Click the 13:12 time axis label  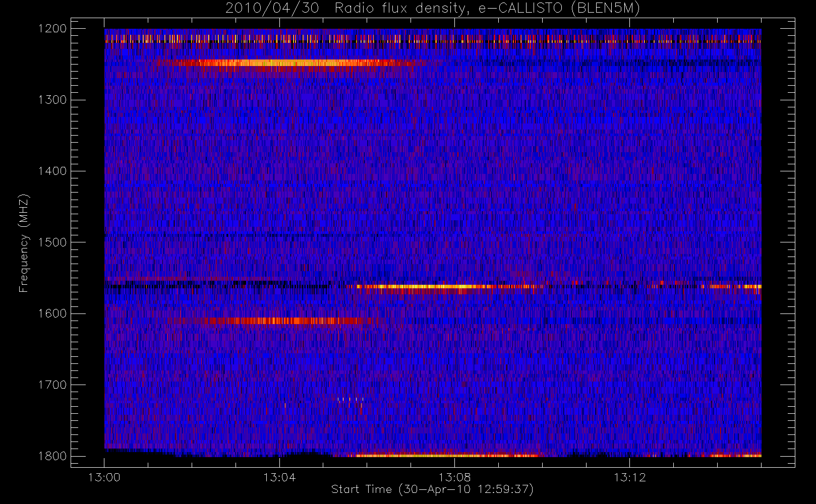629,477
